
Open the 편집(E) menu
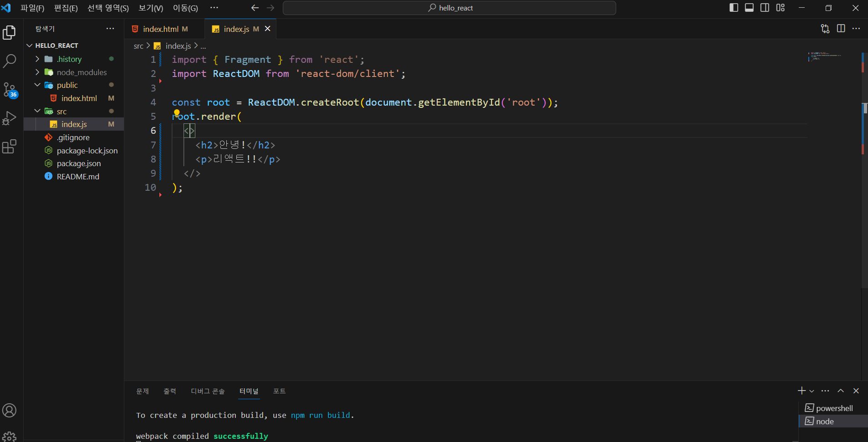coord(66,8)
